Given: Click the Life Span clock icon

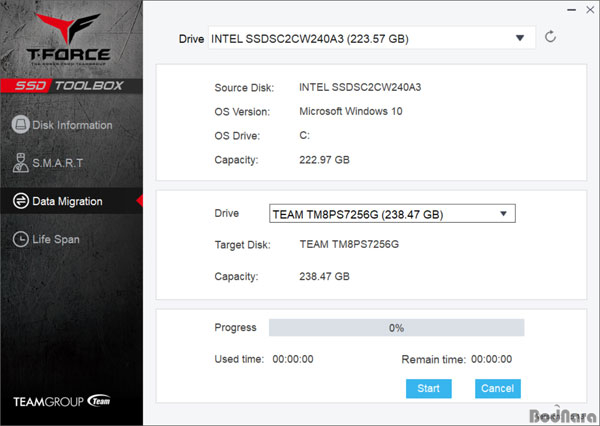Looking at the screenshot, I should pyautogui.click(x=21, y=239).
